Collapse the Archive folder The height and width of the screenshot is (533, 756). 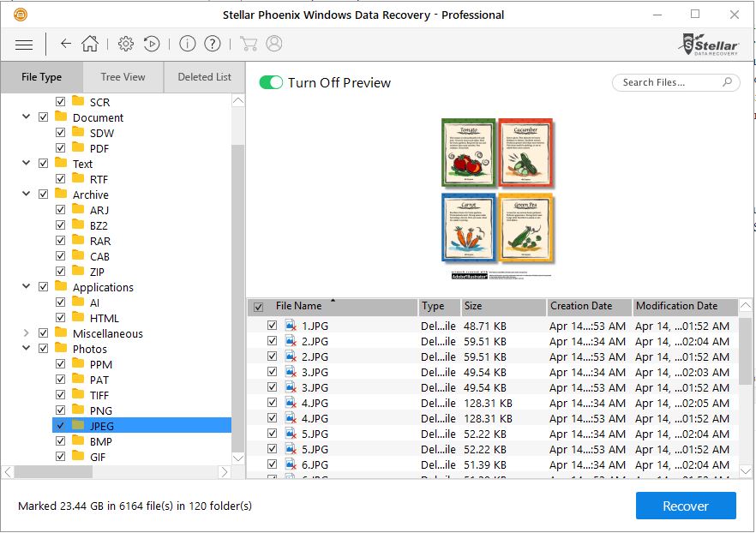pos(26,195)
